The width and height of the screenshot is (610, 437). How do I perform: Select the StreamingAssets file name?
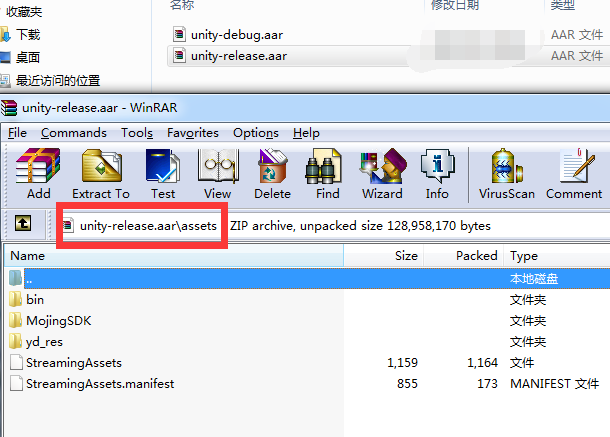click(74, 363)
